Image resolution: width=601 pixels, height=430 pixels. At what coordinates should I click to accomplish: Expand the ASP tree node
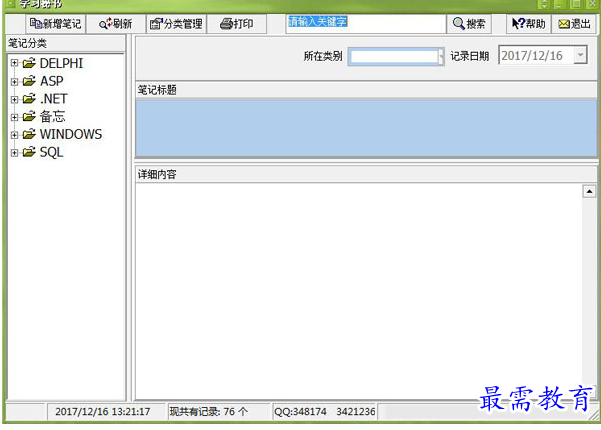(x=15, y=81)
